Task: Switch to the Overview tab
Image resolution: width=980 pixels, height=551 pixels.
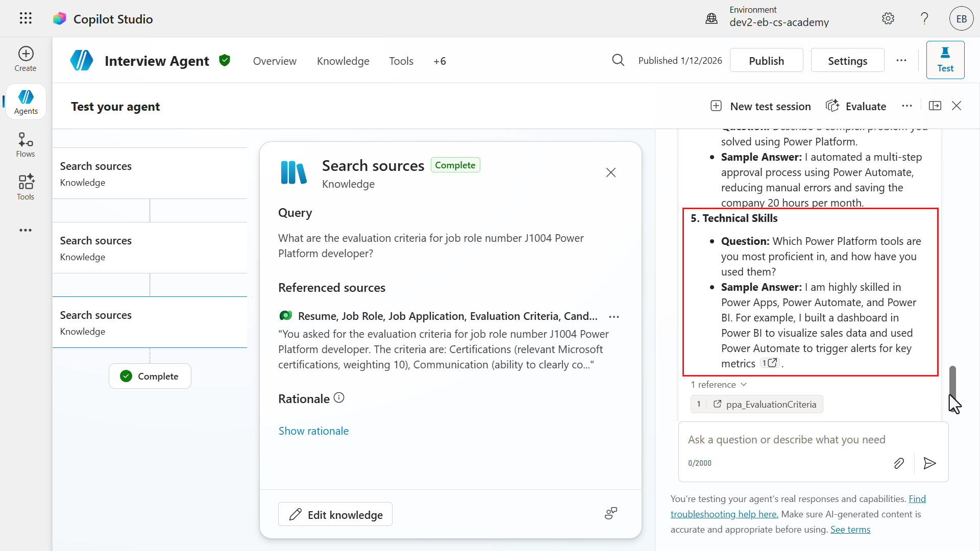Action: click(x=275, y=61)
